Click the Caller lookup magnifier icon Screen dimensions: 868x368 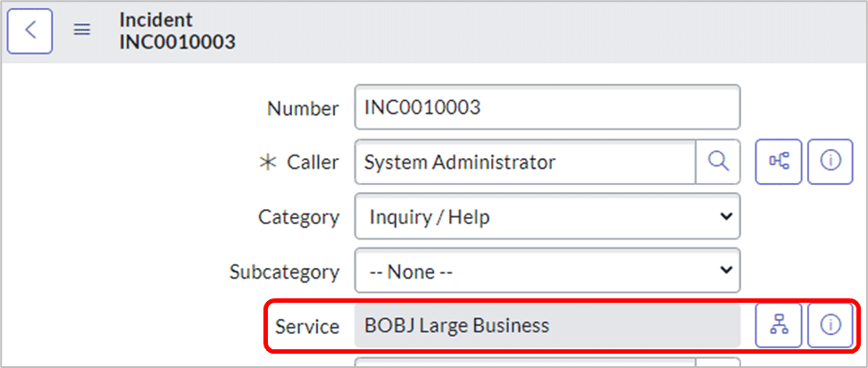pos(718,162)
